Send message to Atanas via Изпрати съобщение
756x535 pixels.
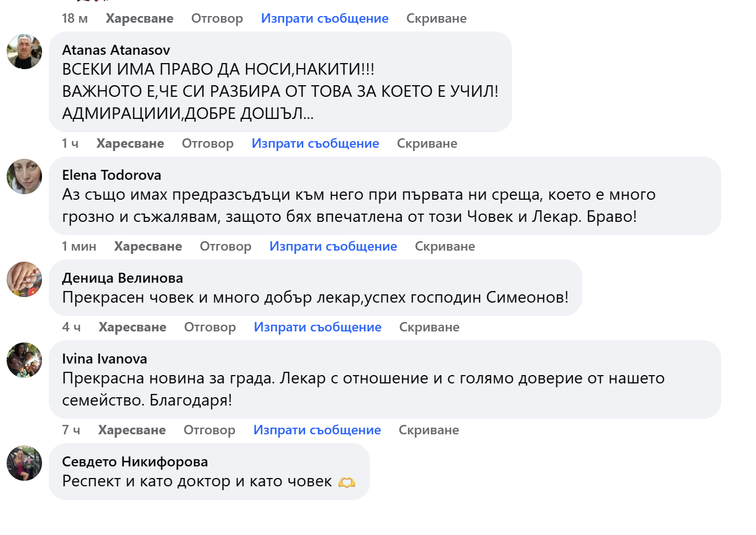[315, 143]
